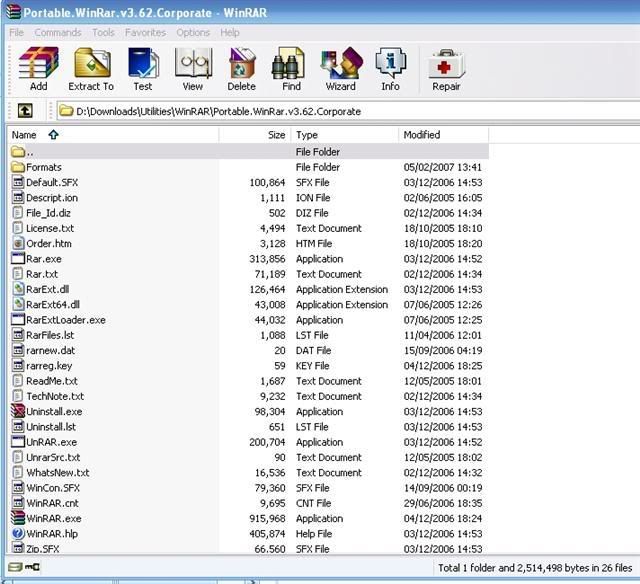The height and width of the screenshot is (584, 640).
Task: Open the Help menu
Action: pos(230,32)
